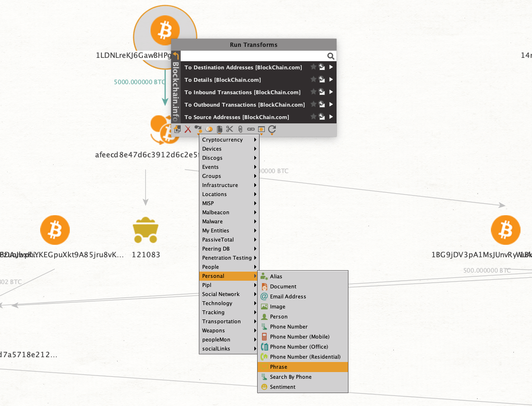This screenshot has width=532, height=406.
Task: Expand the socialLinks submenu
Action: pyautogui.click(x=229, y=349)
